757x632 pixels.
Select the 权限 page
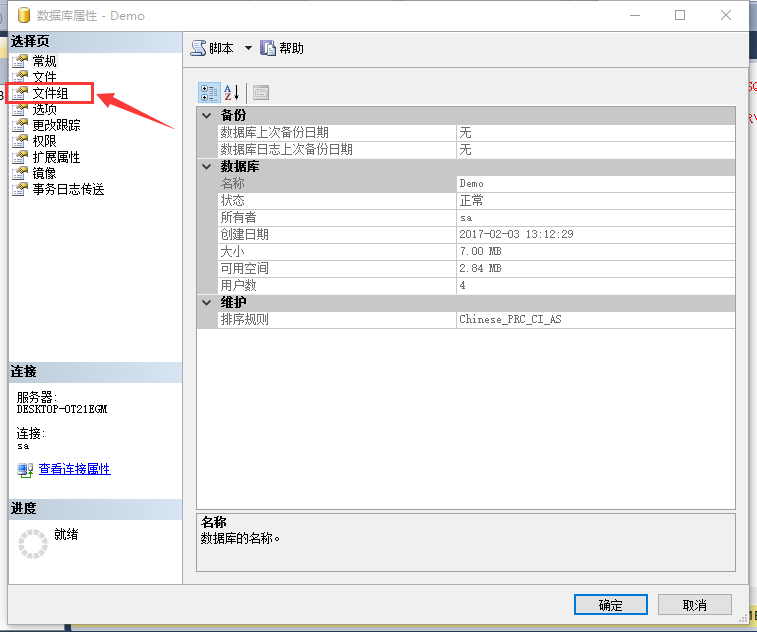(44, 141)
